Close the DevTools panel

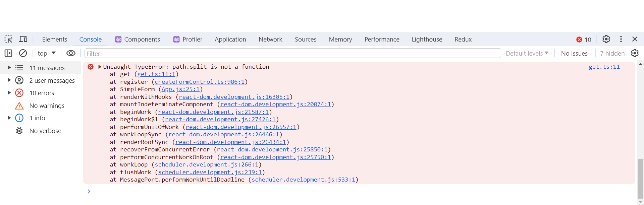(x=635, y=39)
